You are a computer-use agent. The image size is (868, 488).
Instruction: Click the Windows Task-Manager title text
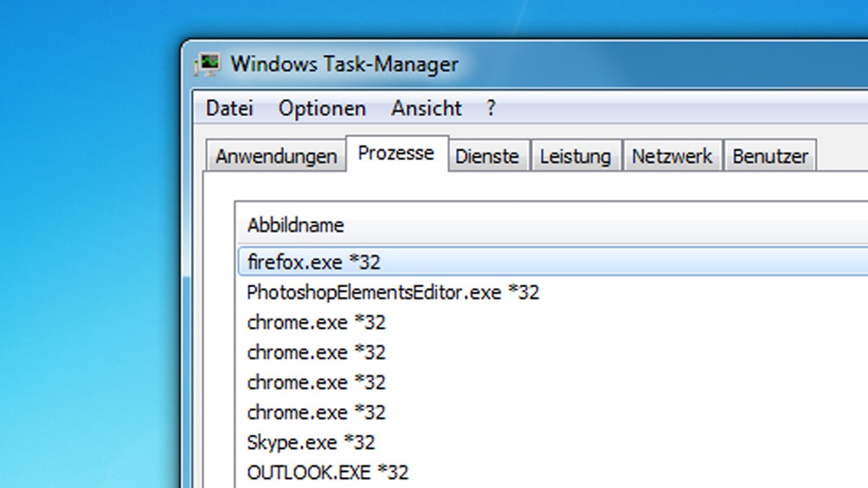344,64
